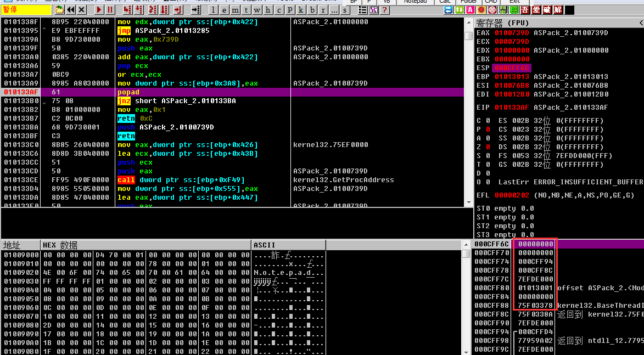Click the Calc tab in top toolbar

tap(445, 2)
